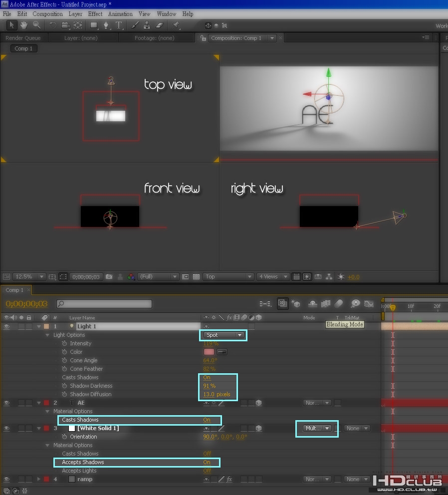This screenshot has width=448, height=495.
Task: Open the 4 Views layout dropdown
Action: [x=273, y=276]
